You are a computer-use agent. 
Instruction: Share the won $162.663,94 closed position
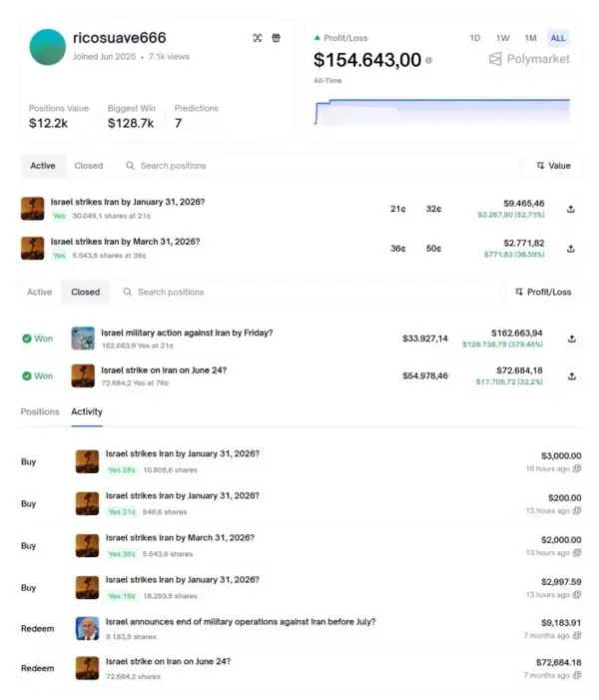point(571,339)
